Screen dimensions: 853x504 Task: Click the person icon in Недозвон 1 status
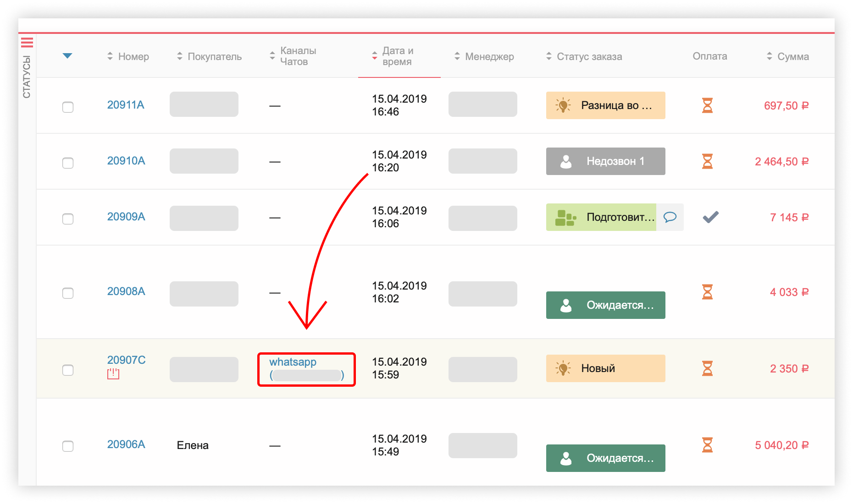tap(566, 161)
